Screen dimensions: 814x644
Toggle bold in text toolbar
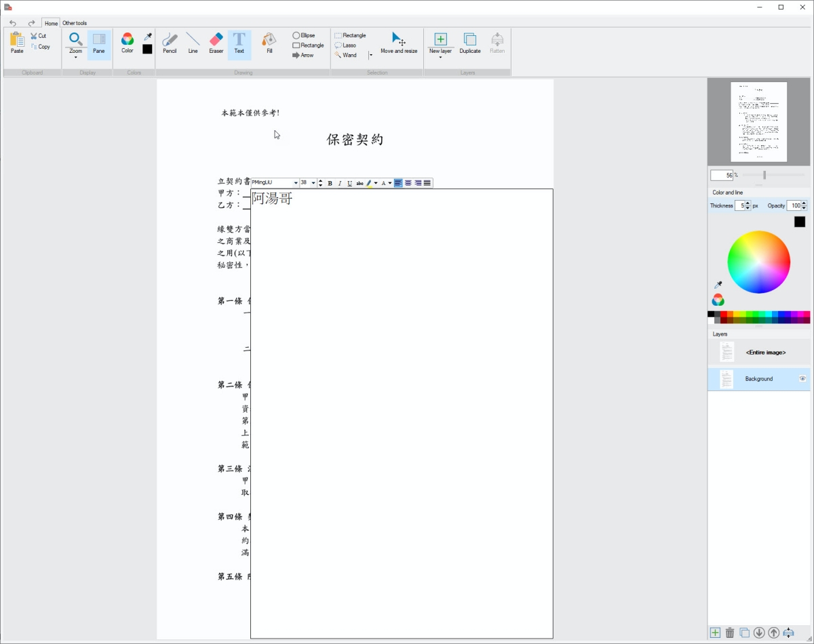[x=330, y=183]
